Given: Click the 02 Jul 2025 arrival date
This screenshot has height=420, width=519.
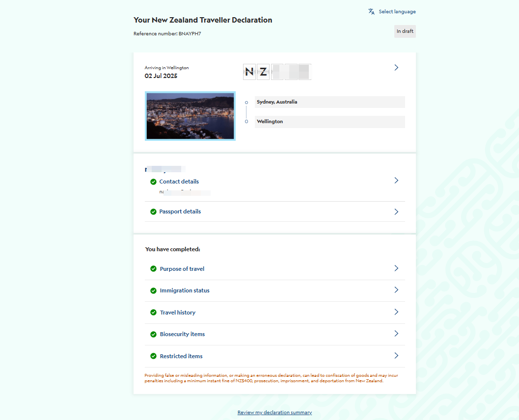Looking at the screenshot, I should [161, 76].
